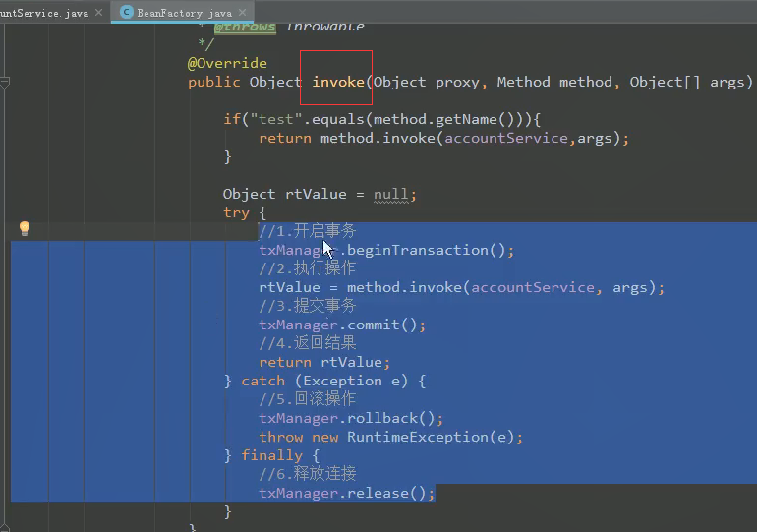The image size is (757, 532).
Task: Click the 'Method method' parameter
Action: pyautogui.click(x=554, y=82)
